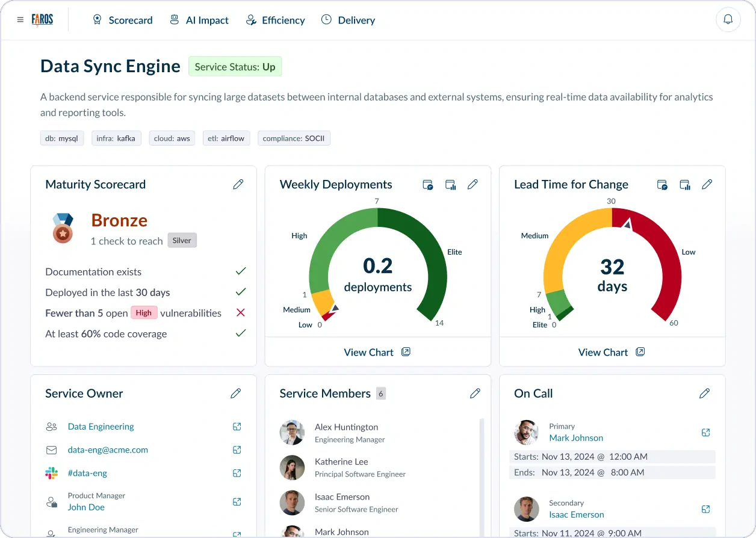Click Alex Huntington's avatar
The height and width of the screenshot is (538, 756).
[292, 432]
